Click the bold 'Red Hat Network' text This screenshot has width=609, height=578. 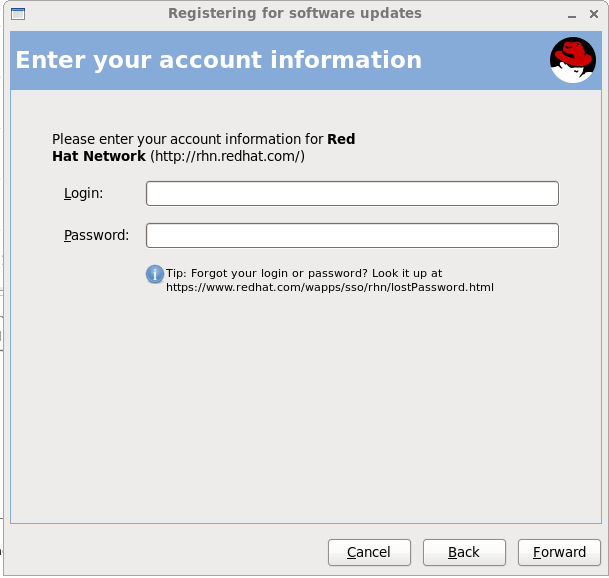click(x=98, y=156)
